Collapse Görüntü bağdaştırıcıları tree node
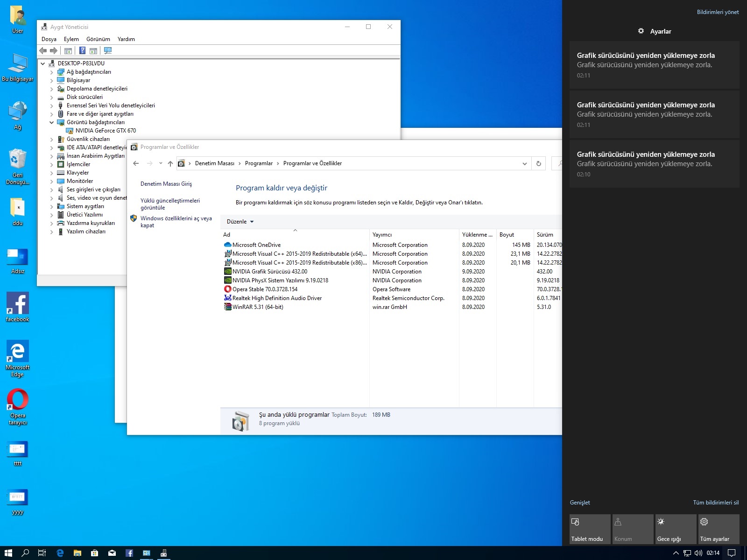The image size is (747, 560). [x=51, y=122]
